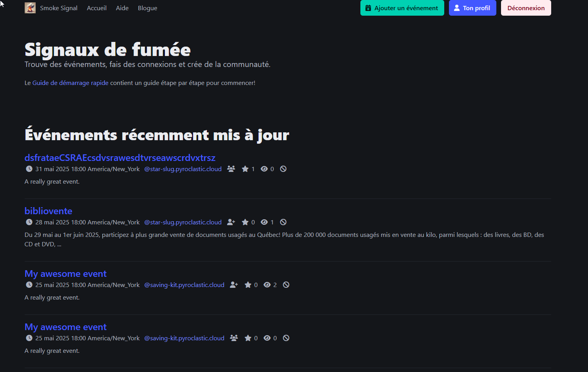Open the Guide de démarrage rapide link
The image size is (588, 372).
click(71, 83)
